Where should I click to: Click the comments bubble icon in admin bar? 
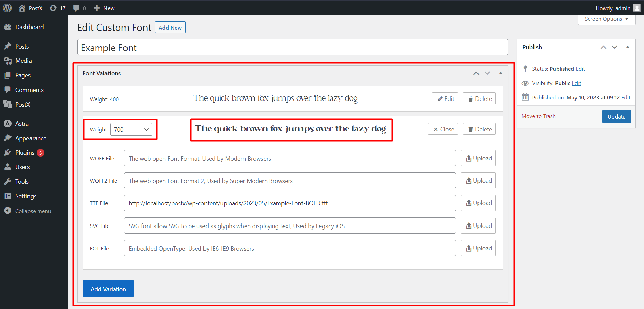click(76, 8)
